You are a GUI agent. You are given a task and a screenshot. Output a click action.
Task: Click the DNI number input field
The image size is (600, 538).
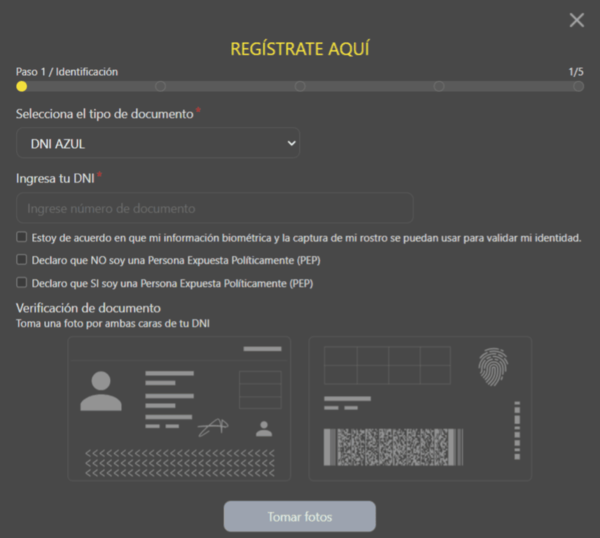pyautogui.click(x=215, y=208)
